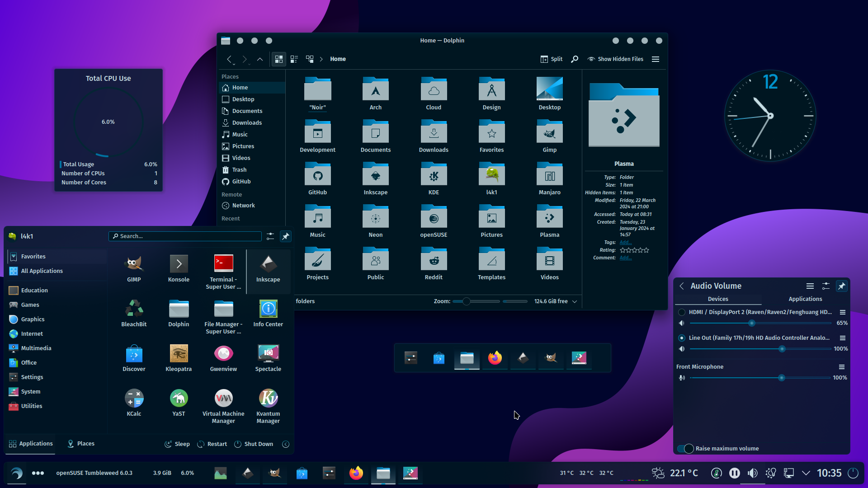The height and width of the screenshot is (488, 868).
Task: Select All Applications category in launcher
Action: [57, 271]
